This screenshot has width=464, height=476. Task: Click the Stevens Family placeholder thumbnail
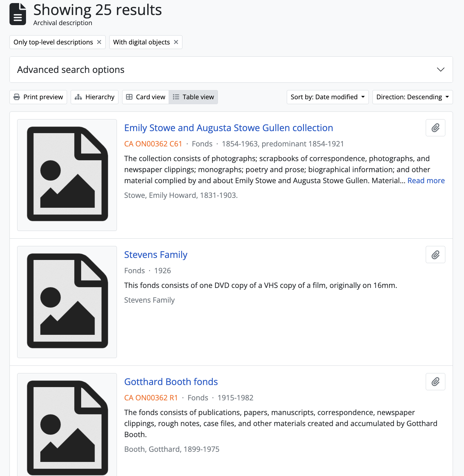pyautogui.click(x=67, y=302)
